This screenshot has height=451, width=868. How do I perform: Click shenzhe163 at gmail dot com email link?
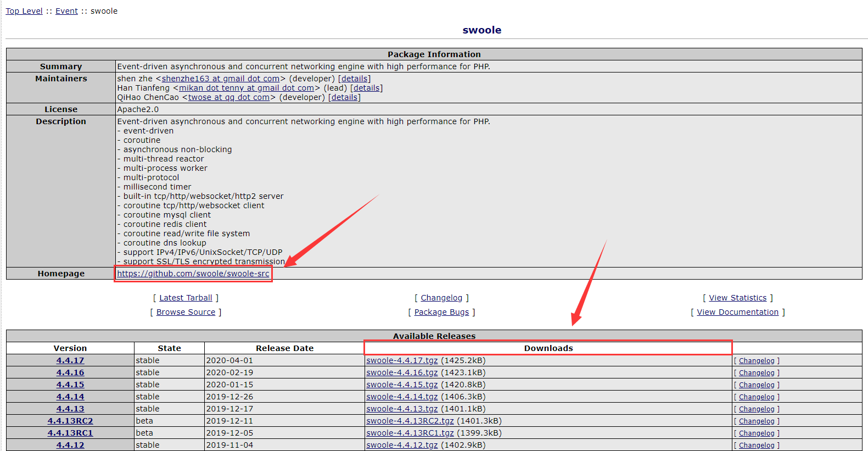pos(220,79)
